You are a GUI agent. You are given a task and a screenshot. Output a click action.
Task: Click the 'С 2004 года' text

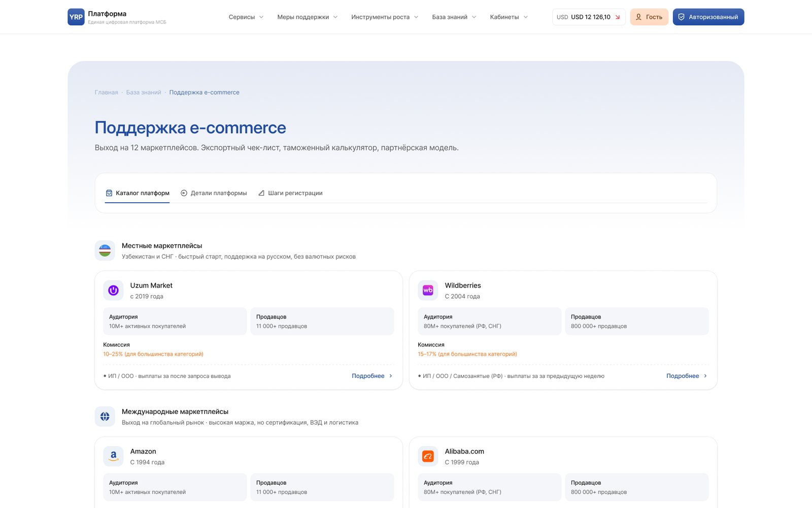click(x=462, y=296)
